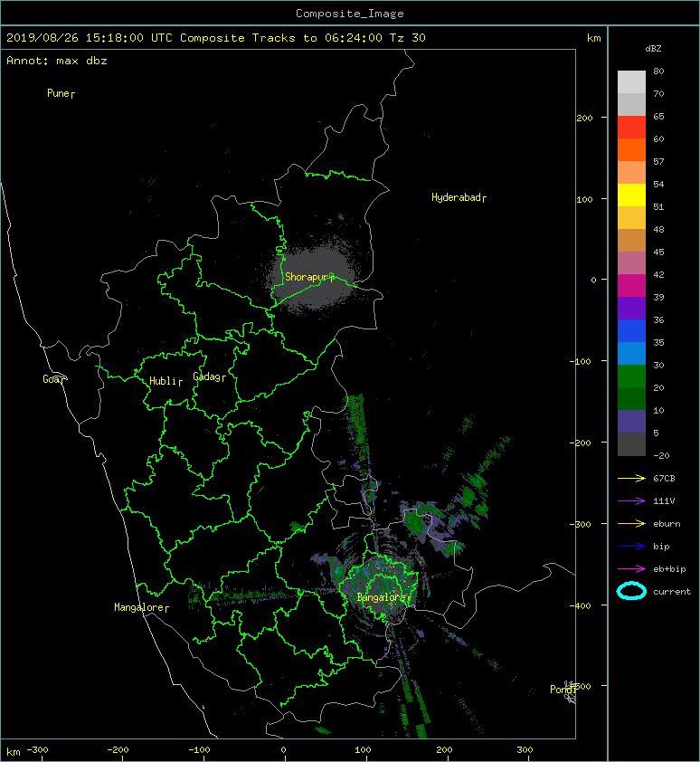Click the magenta 42 dBZ legend swatch

(x=631, y=285)
